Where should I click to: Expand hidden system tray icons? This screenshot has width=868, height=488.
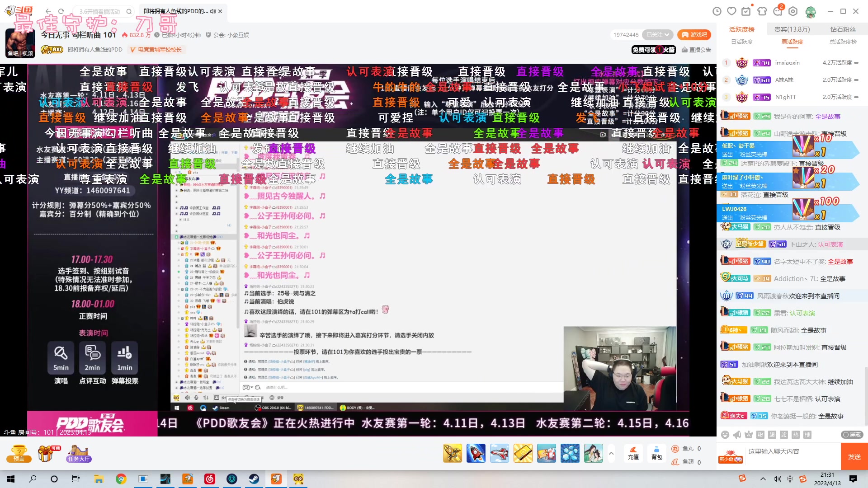[x=764, y=479]
